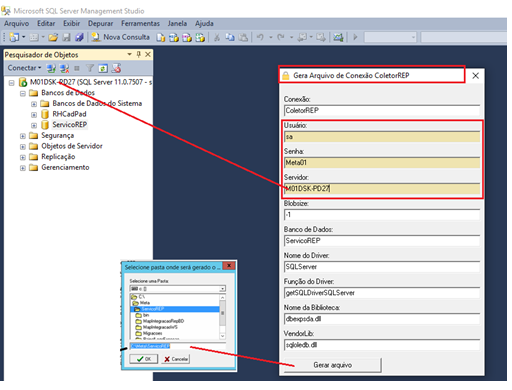Open the Editar menu

point(46,24)
